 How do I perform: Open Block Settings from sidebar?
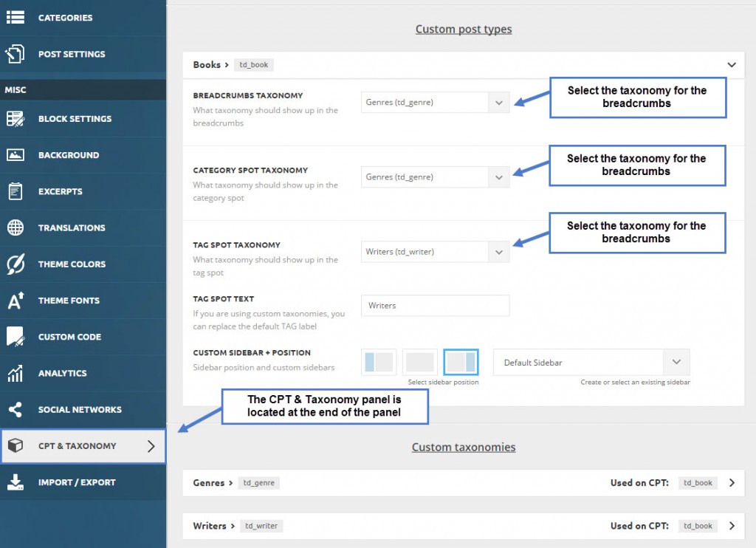[16, 119]
